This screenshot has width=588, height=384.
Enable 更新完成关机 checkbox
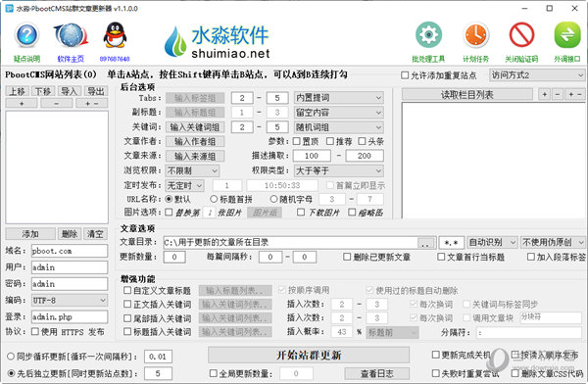tap(436, 355)
